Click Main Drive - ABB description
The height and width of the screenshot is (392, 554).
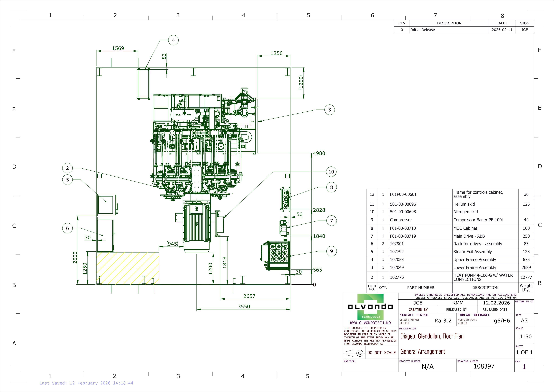(x=469, y=236)
